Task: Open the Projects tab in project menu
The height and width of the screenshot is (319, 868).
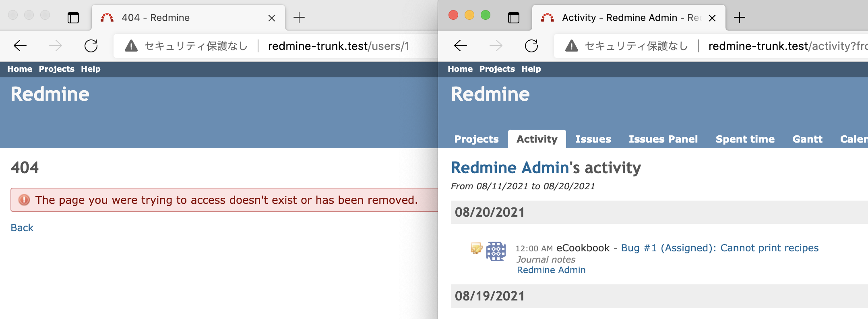Action: point(477,139)
